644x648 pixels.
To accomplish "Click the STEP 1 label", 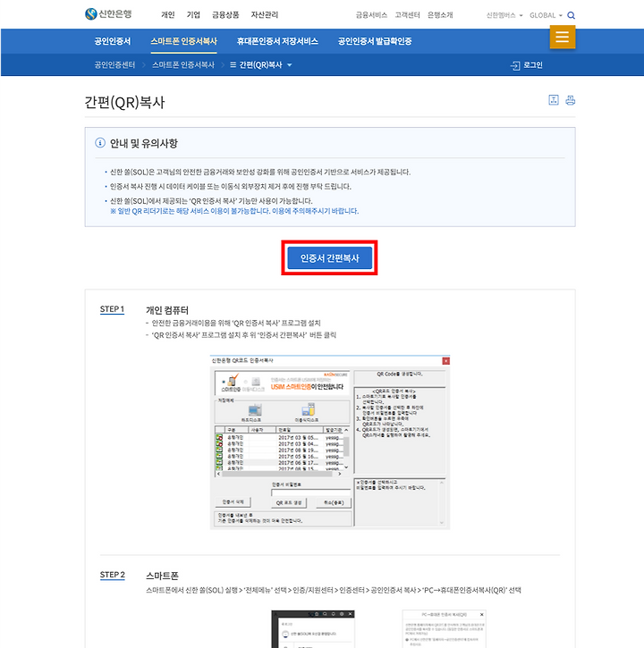I will (x=112, y=309).
